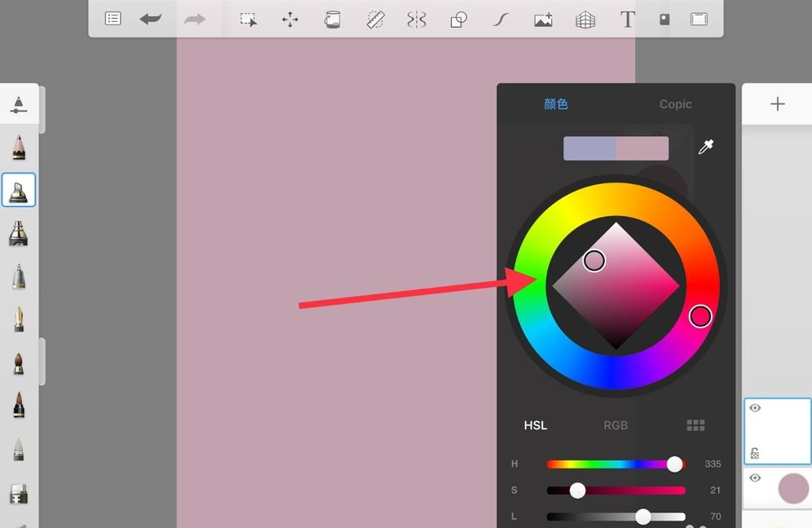Choose the move/transform tool
The height and width of the screenshot is (528, 812).
[290, 20]
